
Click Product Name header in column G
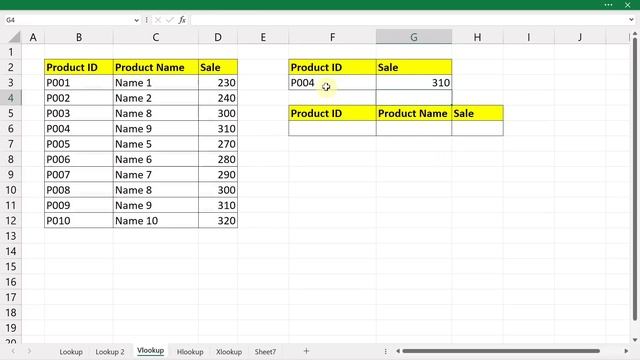point(414,113)
